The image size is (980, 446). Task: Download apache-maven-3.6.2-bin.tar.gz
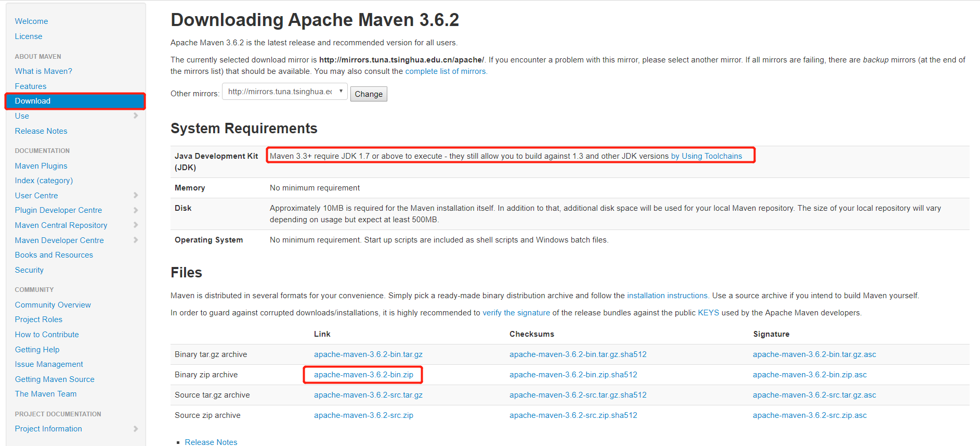click(368, 354)
